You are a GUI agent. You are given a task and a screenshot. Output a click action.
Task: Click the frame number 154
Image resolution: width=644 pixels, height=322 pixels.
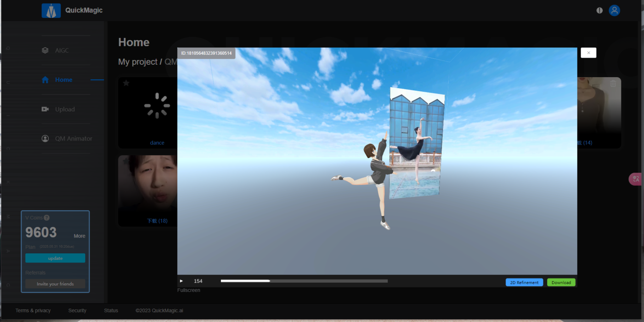click(198, 281)
